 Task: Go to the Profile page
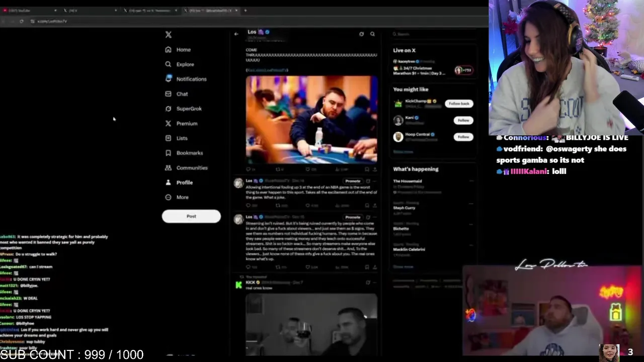coord(179,183)
